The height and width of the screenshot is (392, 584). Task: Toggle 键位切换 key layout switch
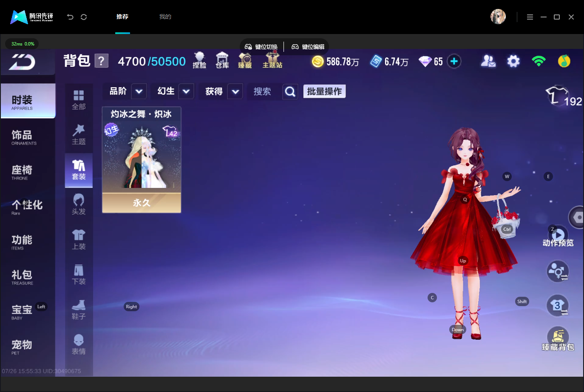261,47
